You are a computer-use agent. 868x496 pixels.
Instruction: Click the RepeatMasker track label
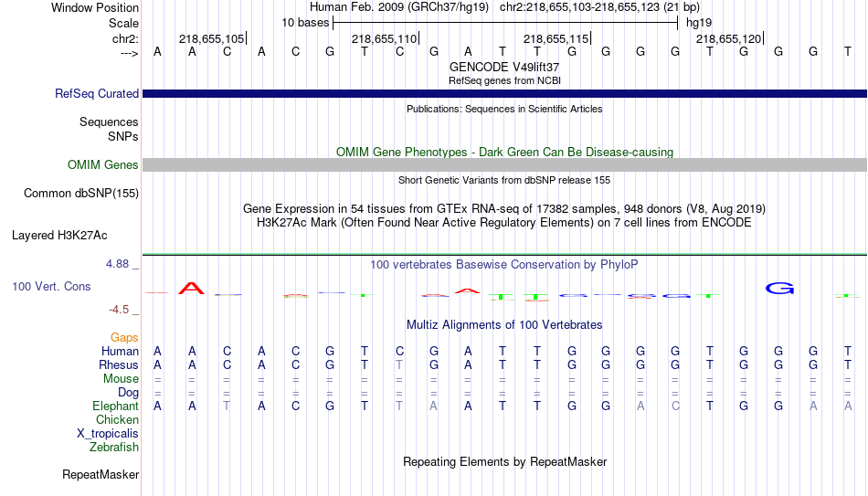point(101,474)
